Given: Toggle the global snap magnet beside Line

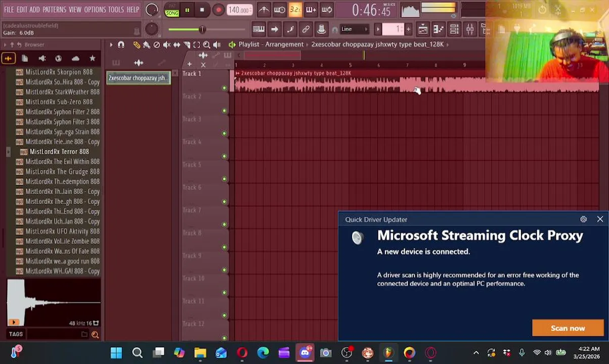Looking at the screenshot, I should pyautogui.click(x=335, y=29).
